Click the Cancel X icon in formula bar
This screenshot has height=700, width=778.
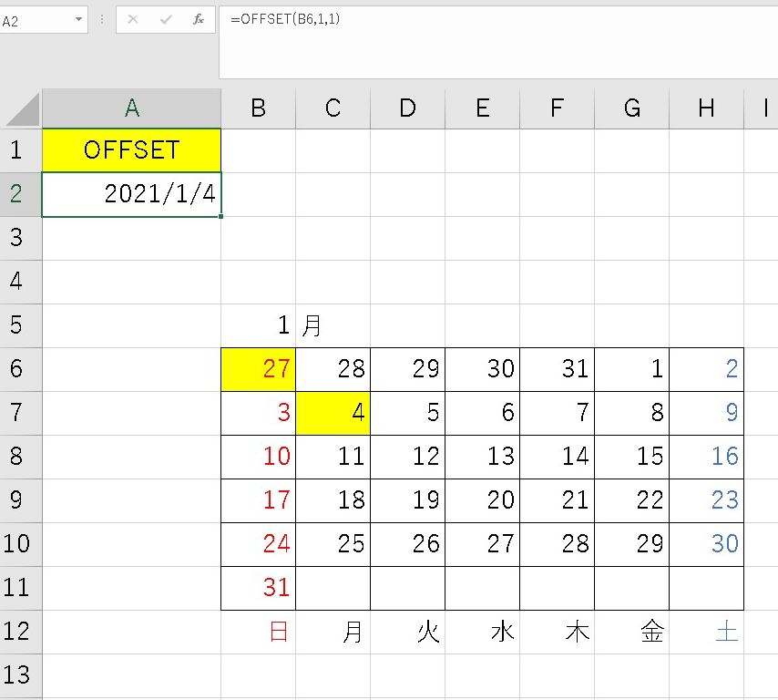tap(133, 19)
